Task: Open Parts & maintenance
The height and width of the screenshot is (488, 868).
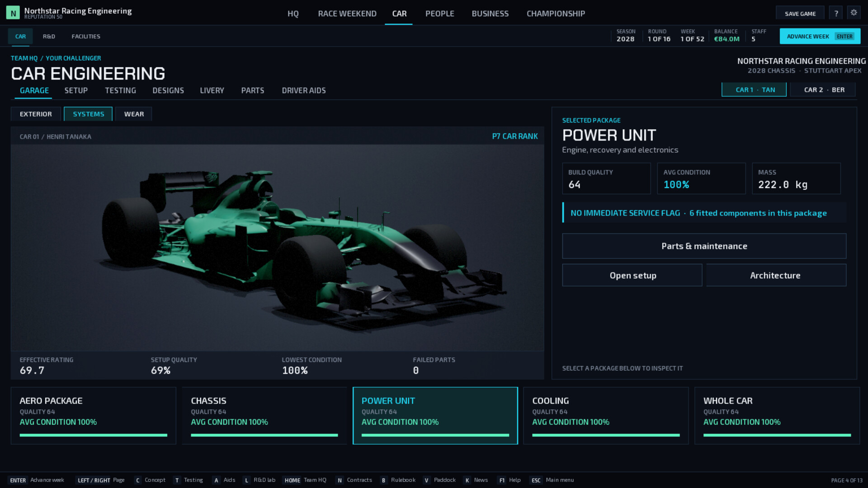Action: [704, 246]
